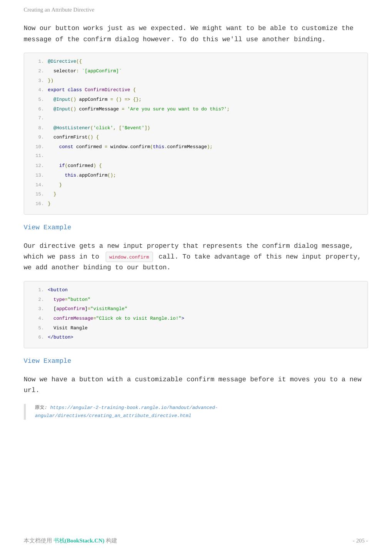Click the this.appConfirm() call line
Image resolution: width=392 pixels, height=554 pixels.
point(90,175)
